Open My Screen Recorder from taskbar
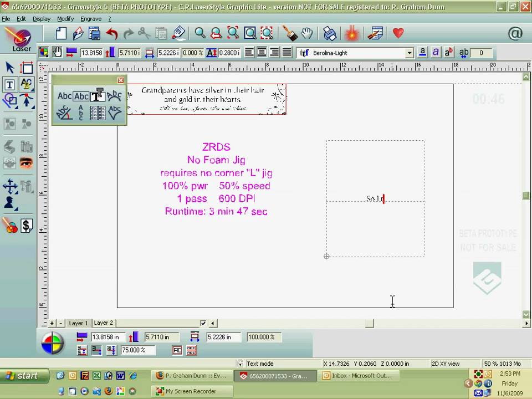 [x=192, y=391]
